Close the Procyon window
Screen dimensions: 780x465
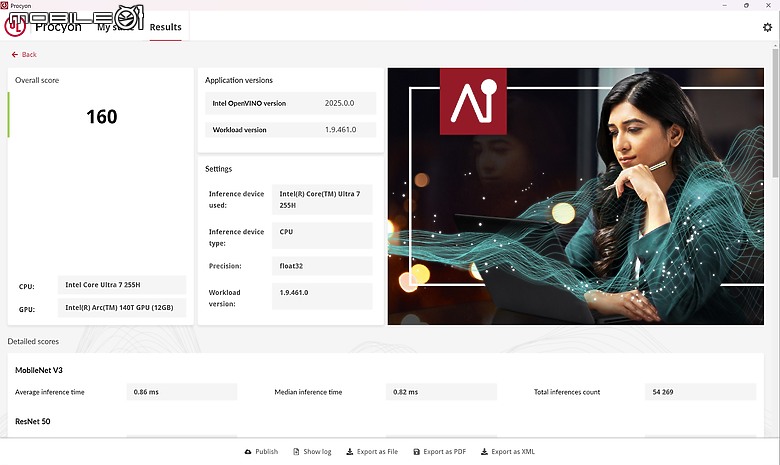point(768,5)
